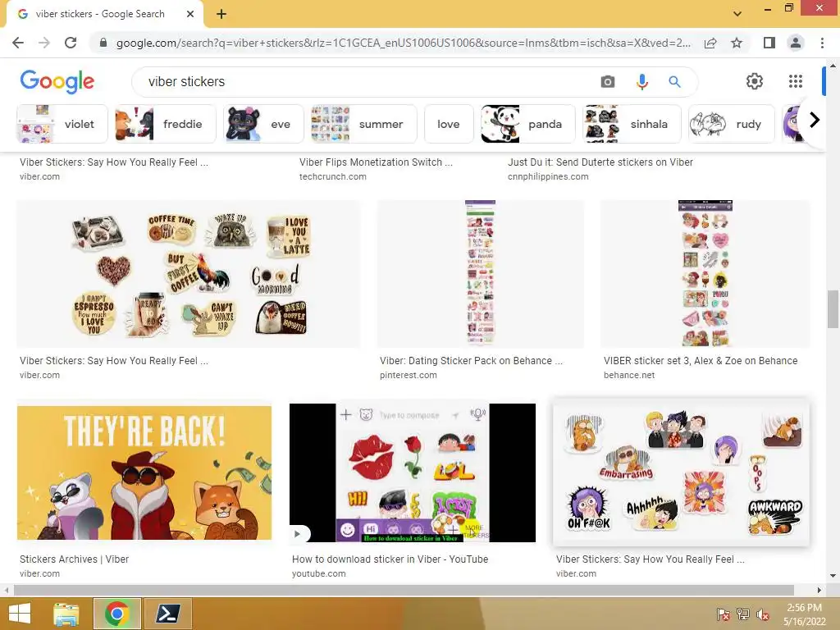Viewport: 840px width, 630px height.
Task: Open PowerShell from taskbar
Action: pyautogui.click(x=167, y=614)
